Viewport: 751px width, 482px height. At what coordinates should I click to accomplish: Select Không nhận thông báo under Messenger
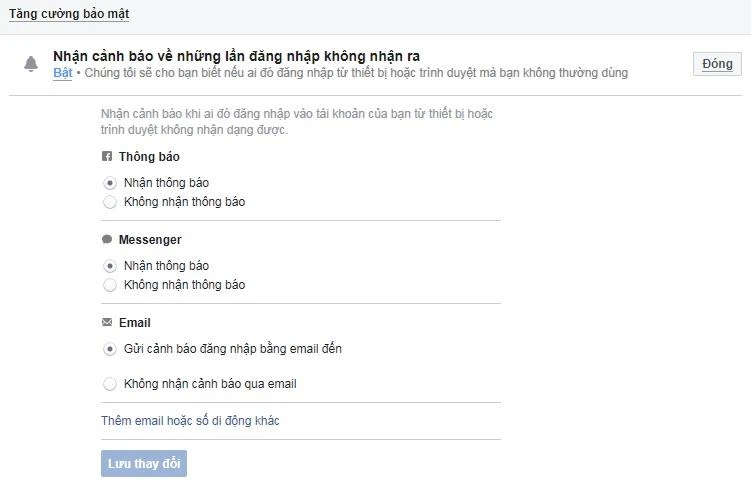click(x=110, y=285)
